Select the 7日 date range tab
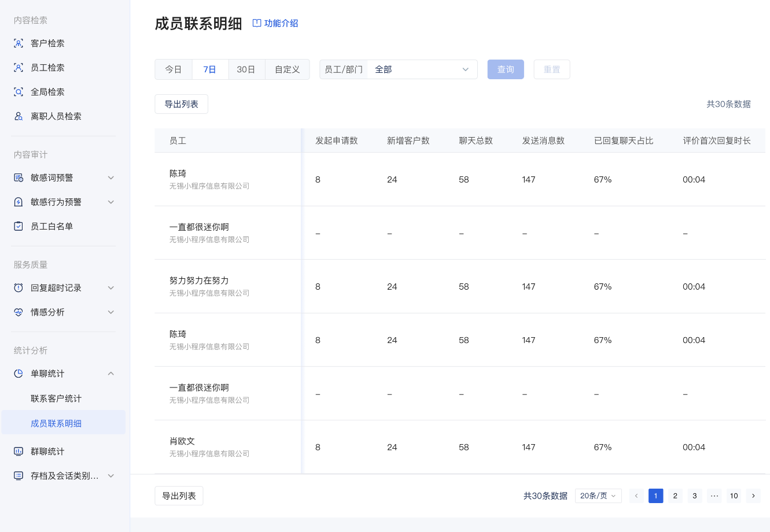This screenshot has height=532, width=770. point(210,69)
